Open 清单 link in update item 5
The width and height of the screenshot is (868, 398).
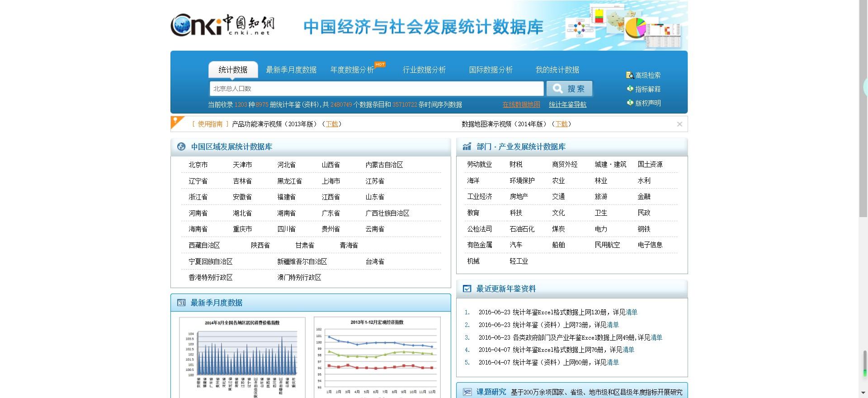[x=613, y=362]
